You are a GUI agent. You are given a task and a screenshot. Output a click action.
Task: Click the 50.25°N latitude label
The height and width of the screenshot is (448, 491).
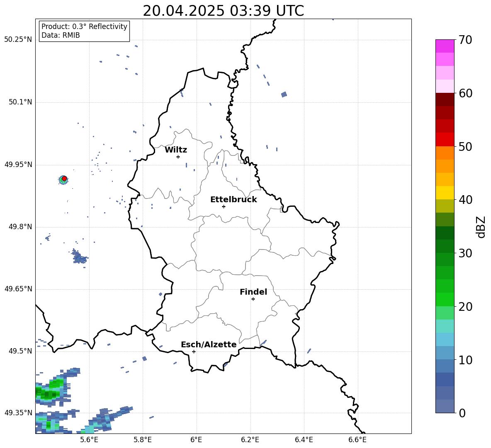coord(18,40)
